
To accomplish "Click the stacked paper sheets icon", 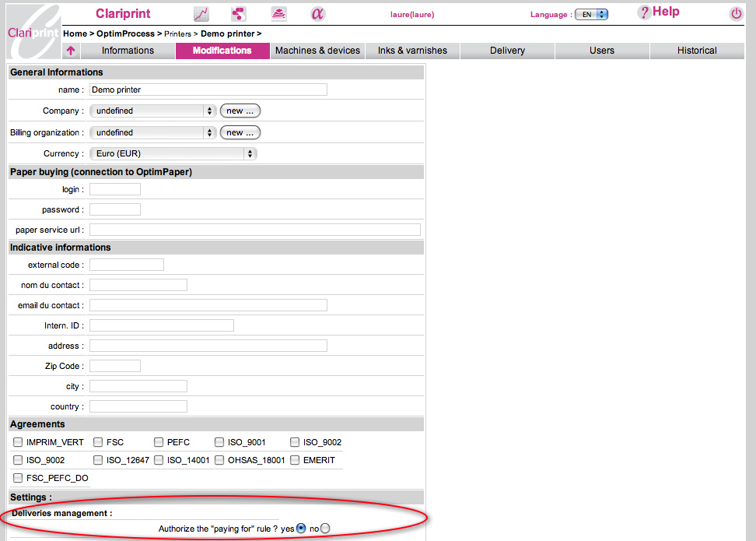I will click(x=278, y=14).
